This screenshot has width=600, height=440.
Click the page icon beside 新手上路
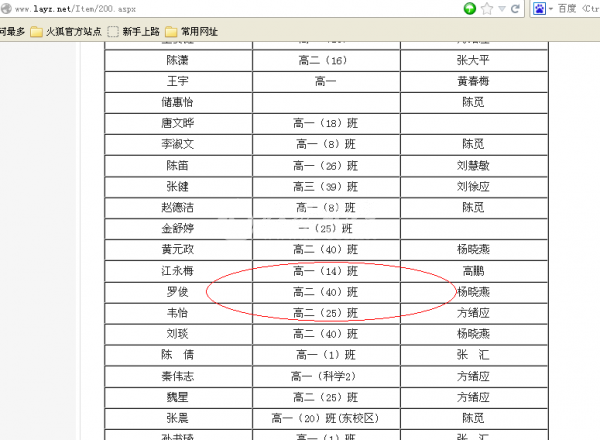tap(112, 31)
